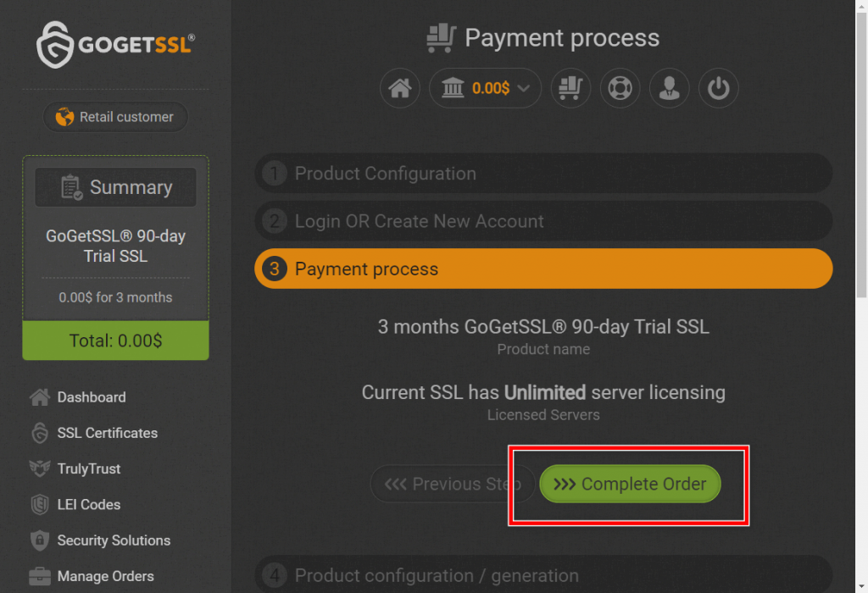The width and height of the screenshot is (868, 593).
Task: Expand step 1 Product Configuration
Action: tap(543, 173)
